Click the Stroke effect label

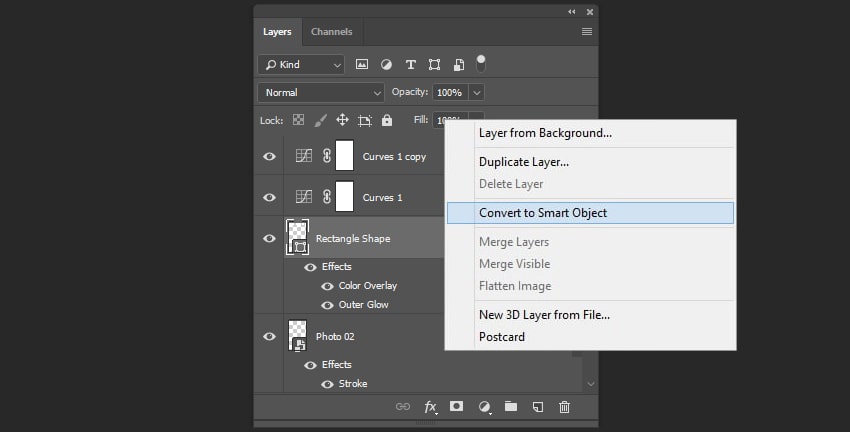(x=353, y=384)
